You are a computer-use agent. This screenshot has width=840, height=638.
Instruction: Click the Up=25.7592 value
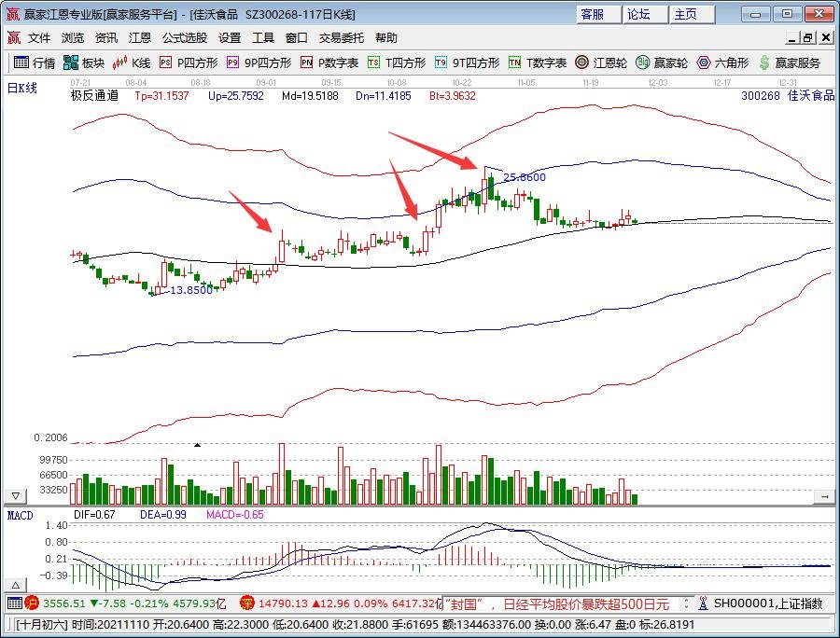tap(236, 96)
